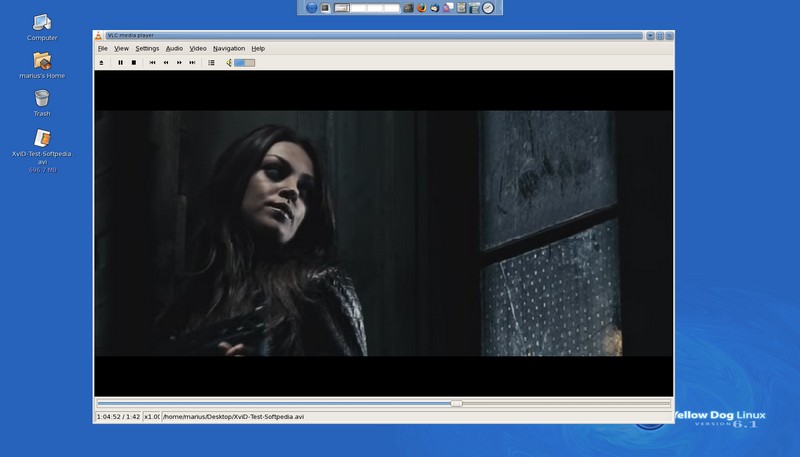Close the VLC media player window
Image resolution: width=800 pixels, height=457 pixels.
click(x=669, y=36)
